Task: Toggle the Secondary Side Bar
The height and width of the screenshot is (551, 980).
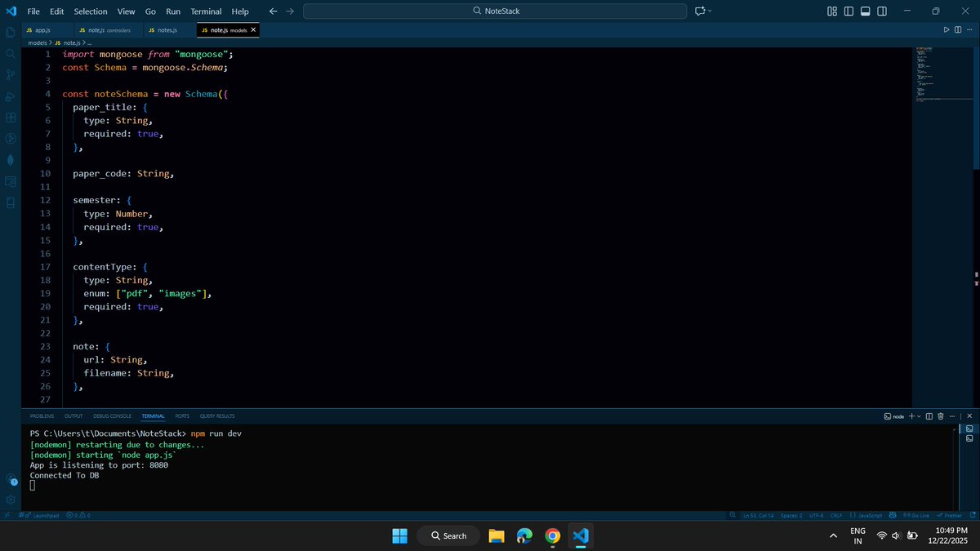Action: point(883,11)
